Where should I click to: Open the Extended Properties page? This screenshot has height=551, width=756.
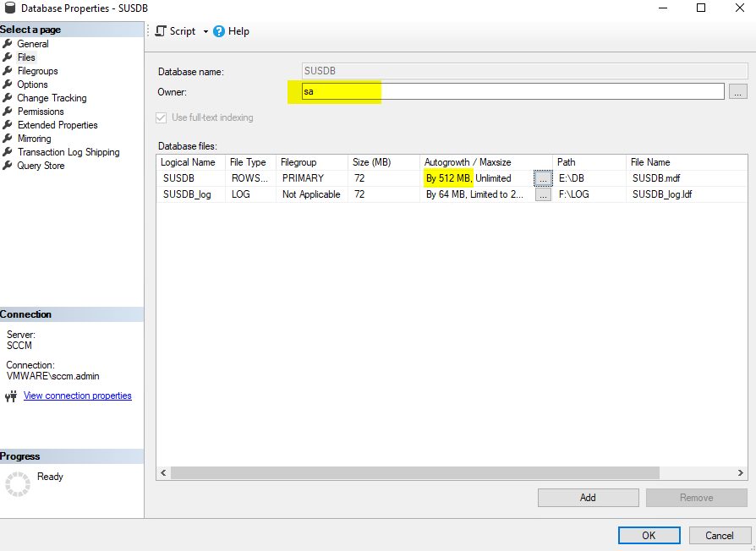click(x=58, y=125)
